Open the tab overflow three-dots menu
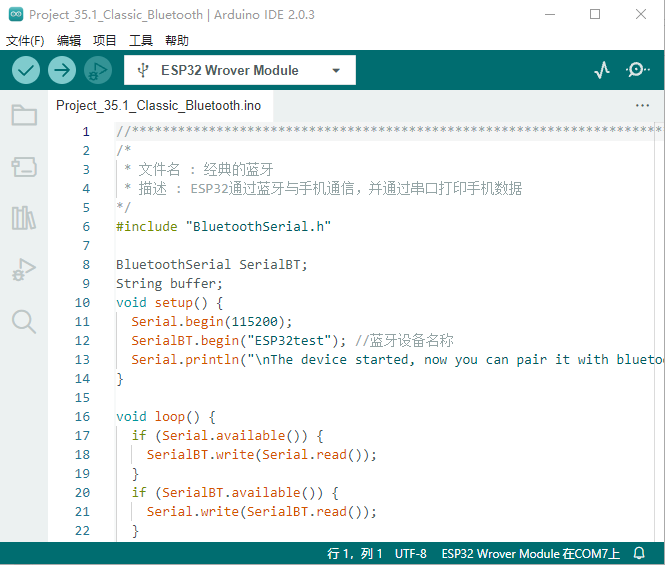This screenshot has width=665, height=565. (642, 105)
